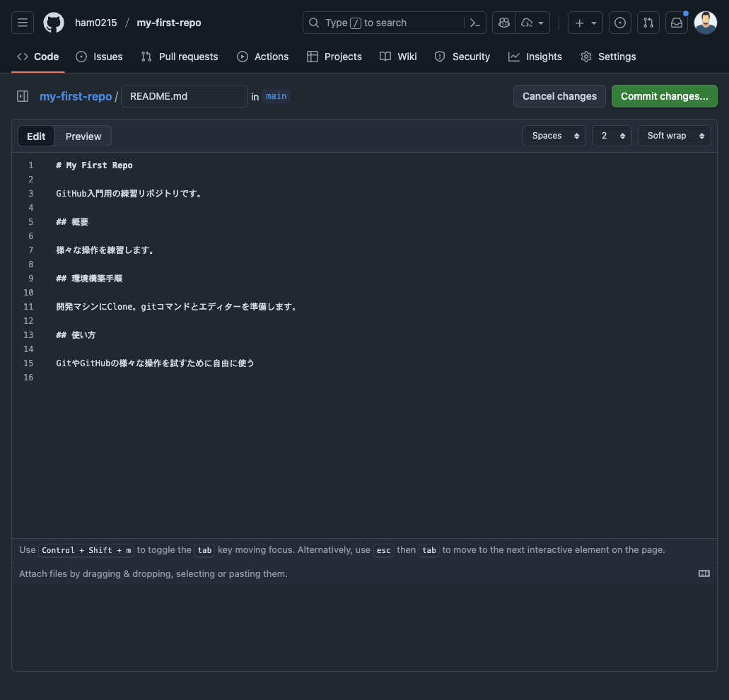Click the markdown icon in attach bar

click(704, 573)
